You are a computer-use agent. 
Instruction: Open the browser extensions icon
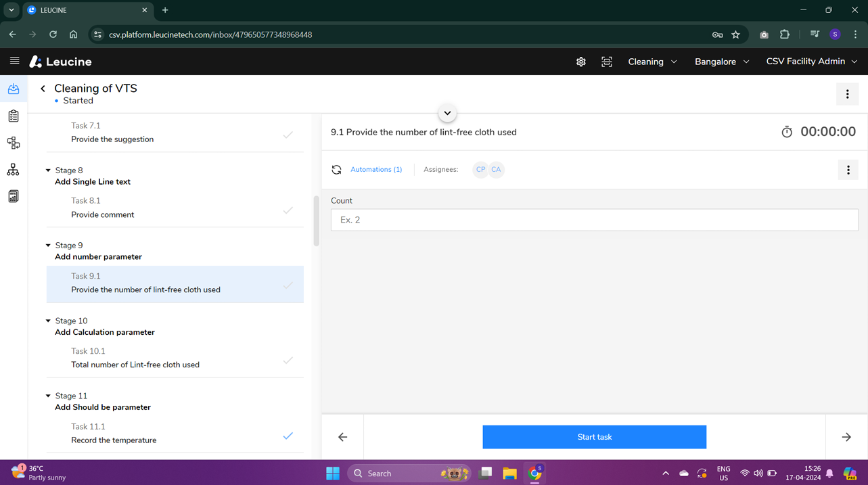point(785,34)
